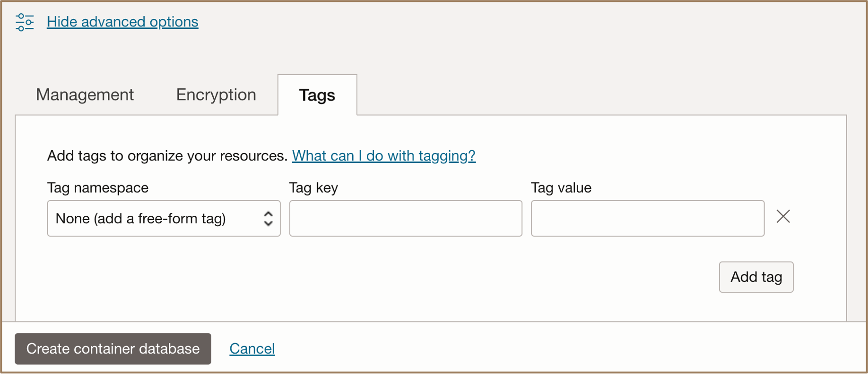Click the Tag key label

pyautogui.click(x=313, y=188)
